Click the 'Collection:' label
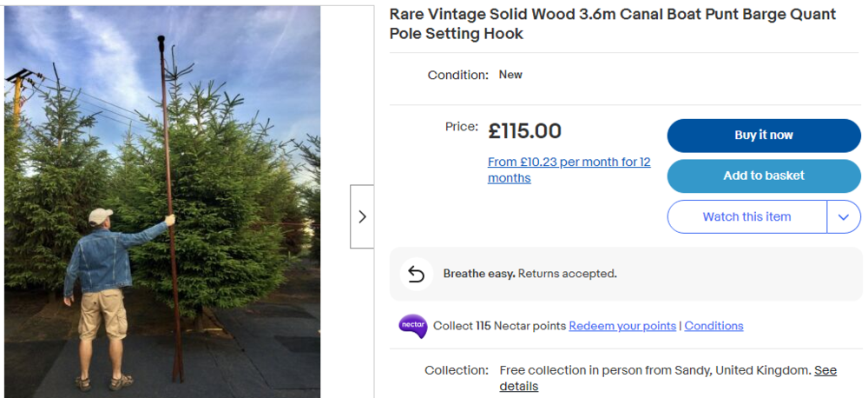868x398 pixels. (457, 370)
